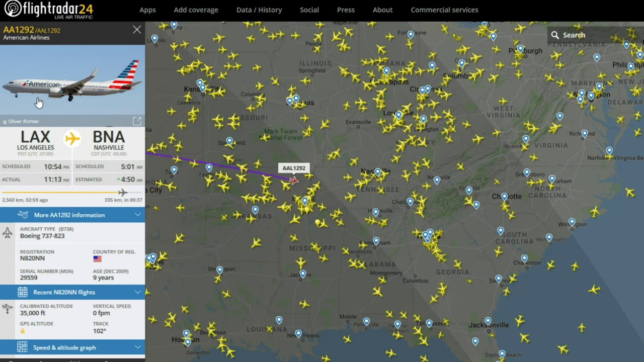Click the New Orleans airport pin
This screenshot has height=362, width=644.
tap(298, 333)
